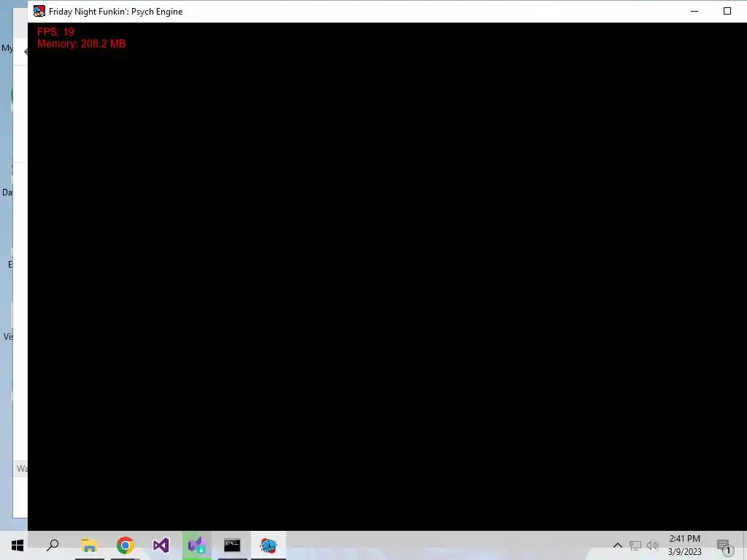Open File Explorer from the taskbar

click(x=89, y=545)
